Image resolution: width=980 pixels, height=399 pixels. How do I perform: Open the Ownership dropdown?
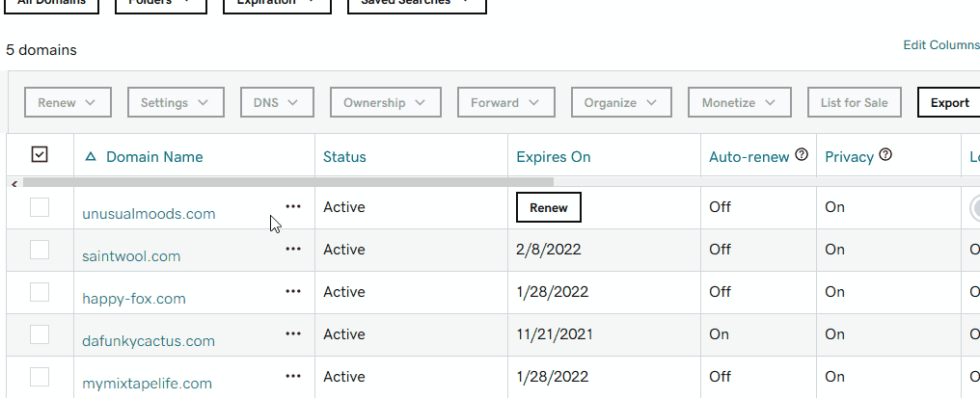386,102
